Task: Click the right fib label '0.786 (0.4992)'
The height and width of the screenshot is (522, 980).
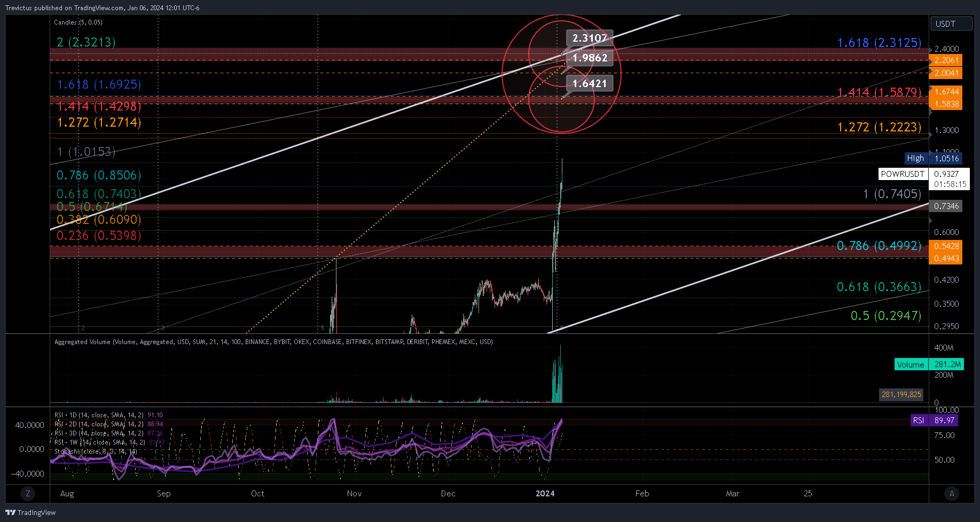Action: pos(879,246)
